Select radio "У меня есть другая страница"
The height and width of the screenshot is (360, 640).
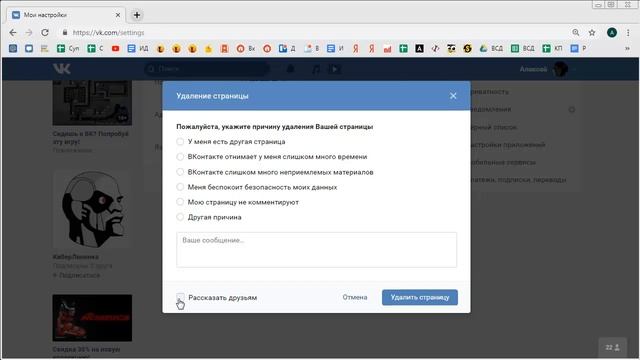tap(180, 142)
